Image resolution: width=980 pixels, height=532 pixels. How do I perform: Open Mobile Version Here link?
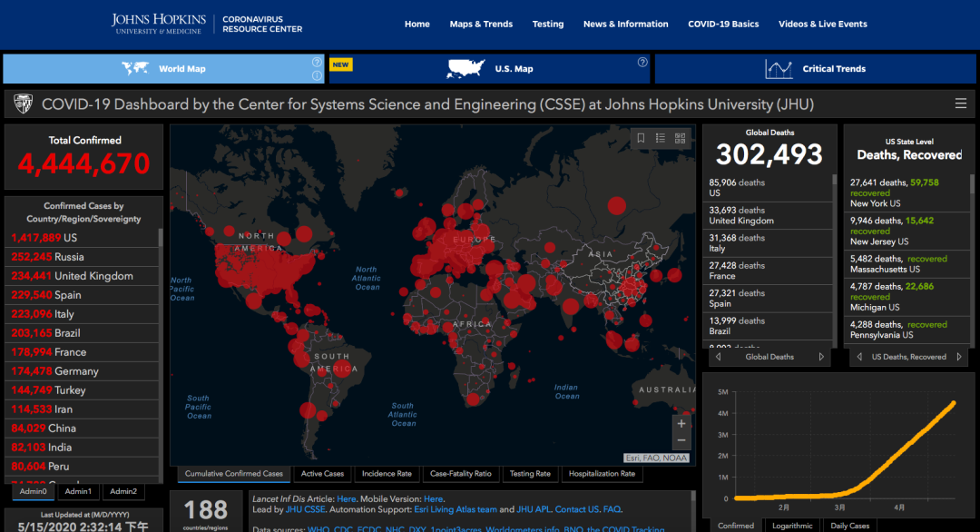pos(433,499)
